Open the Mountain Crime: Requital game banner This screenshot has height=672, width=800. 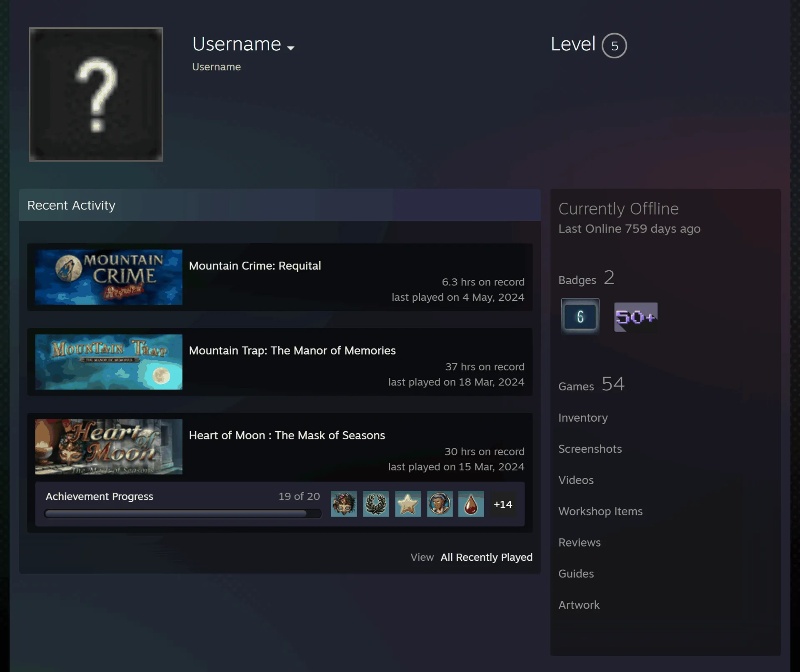click(109, 277)
